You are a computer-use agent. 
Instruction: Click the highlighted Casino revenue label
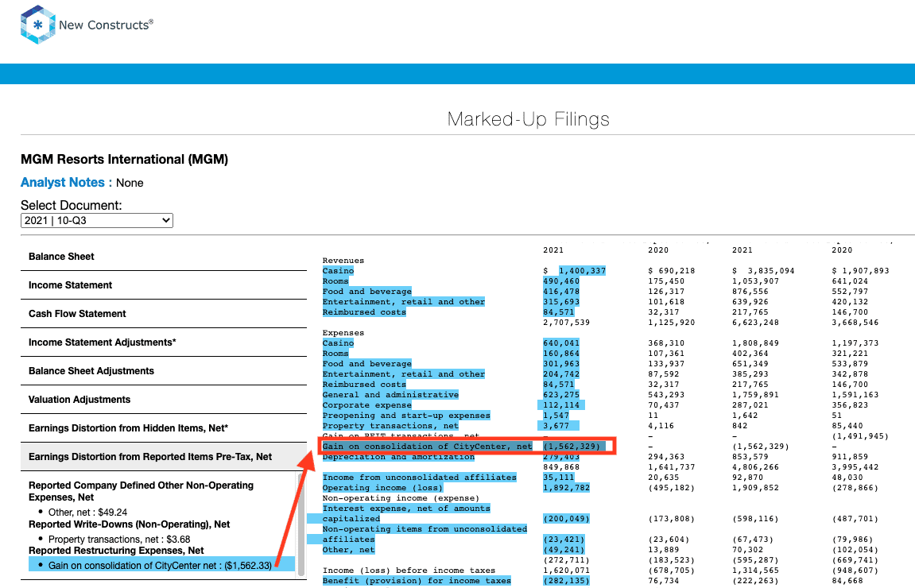(x=338, y=271)
